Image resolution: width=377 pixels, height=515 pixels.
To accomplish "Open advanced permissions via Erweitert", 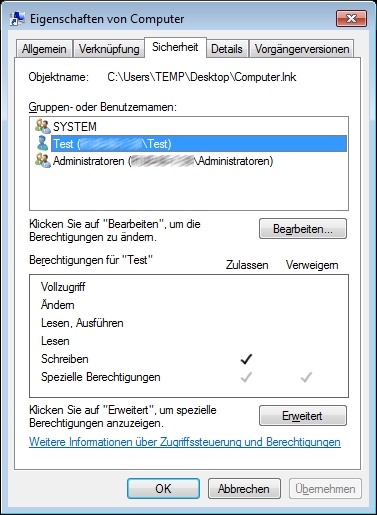I will tap(303, 416).
